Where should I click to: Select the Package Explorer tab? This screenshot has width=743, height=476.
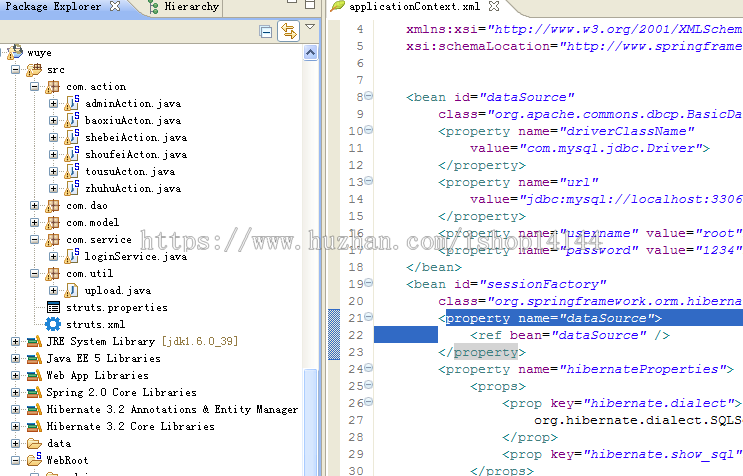pyautogui.click(x=52, y=7)
